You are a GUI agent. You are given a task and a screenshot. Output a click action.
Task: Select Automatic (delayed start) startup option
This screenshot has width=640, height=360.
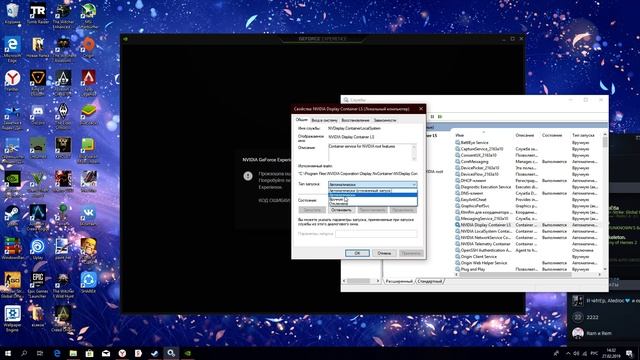pos(373,191)
